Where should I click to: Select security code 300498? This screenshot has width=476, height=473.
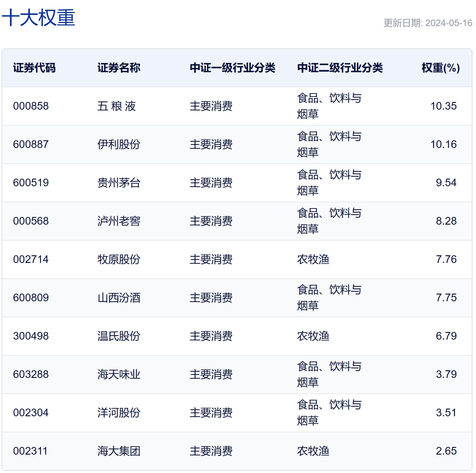point(31,336)
